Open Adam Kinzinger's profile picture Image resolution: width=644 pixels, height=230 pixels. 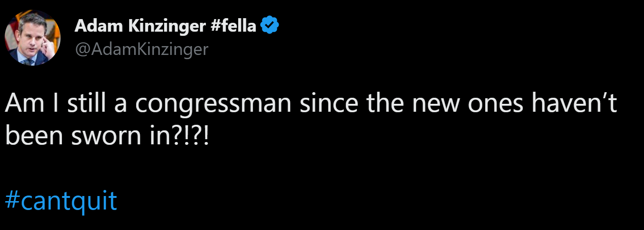(x=33, y=38)
